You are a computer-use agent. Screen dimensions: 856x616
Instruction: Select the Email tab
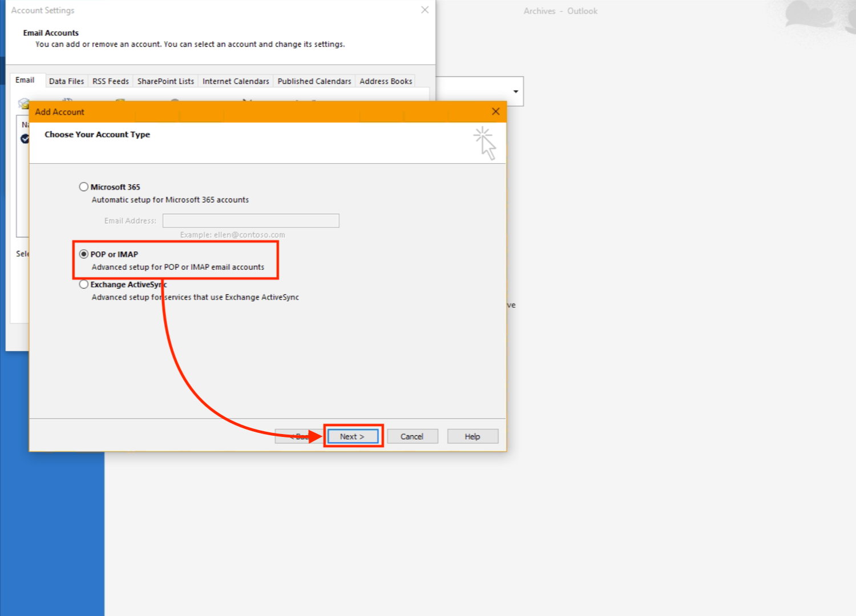point(25,80)
